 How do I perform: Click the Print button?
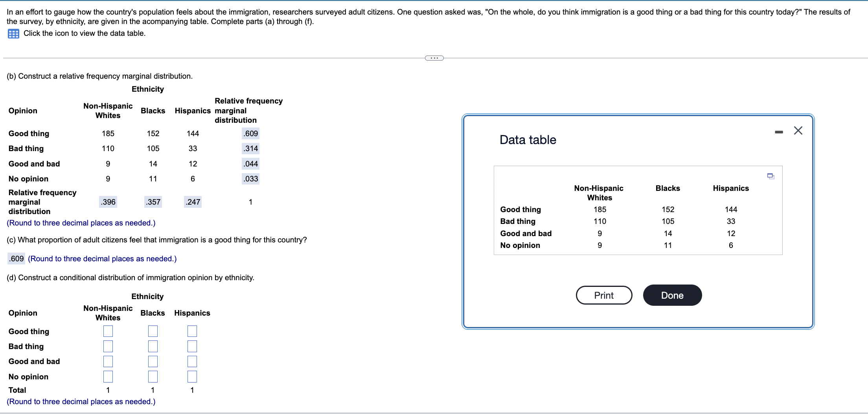(603, 295)
